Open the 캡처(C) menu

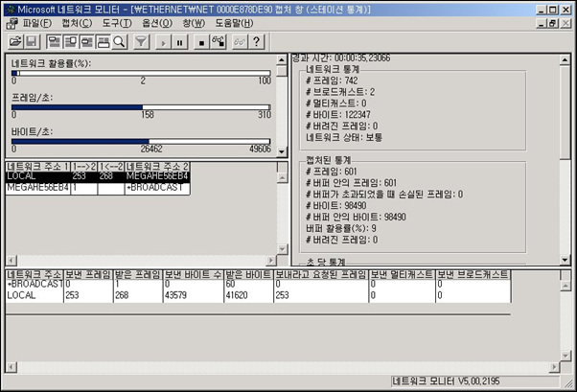(x=77, y=23)
